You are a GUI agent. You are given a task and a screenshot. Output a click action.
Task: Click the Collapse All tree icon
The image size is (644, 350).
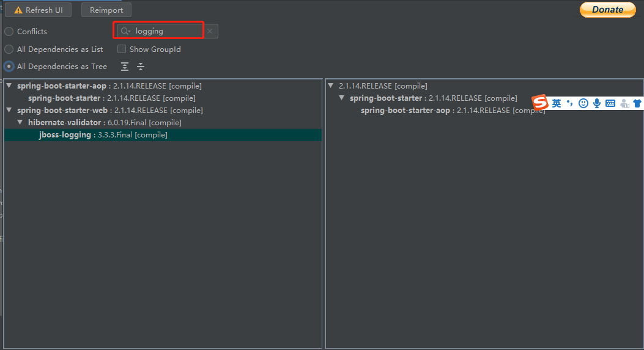[141, 67]
